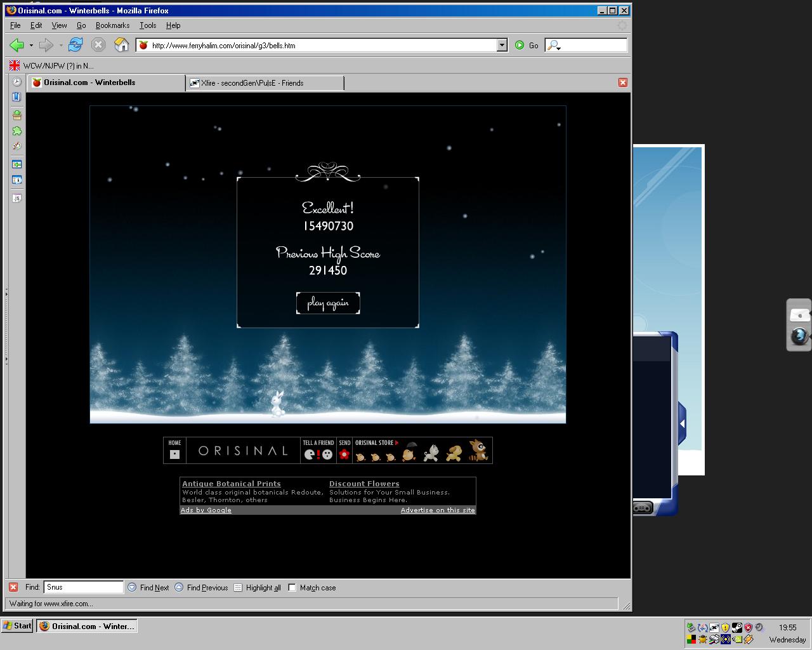Click into the address bar URL field
The width and height of the screenshot is (812, 650).
point(322,45)
